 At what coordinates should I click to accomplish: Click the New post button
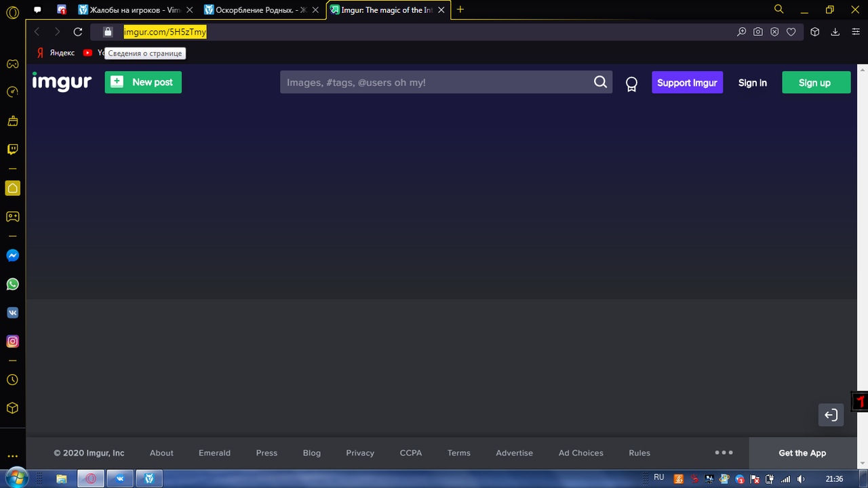click(x=143, y=82)
